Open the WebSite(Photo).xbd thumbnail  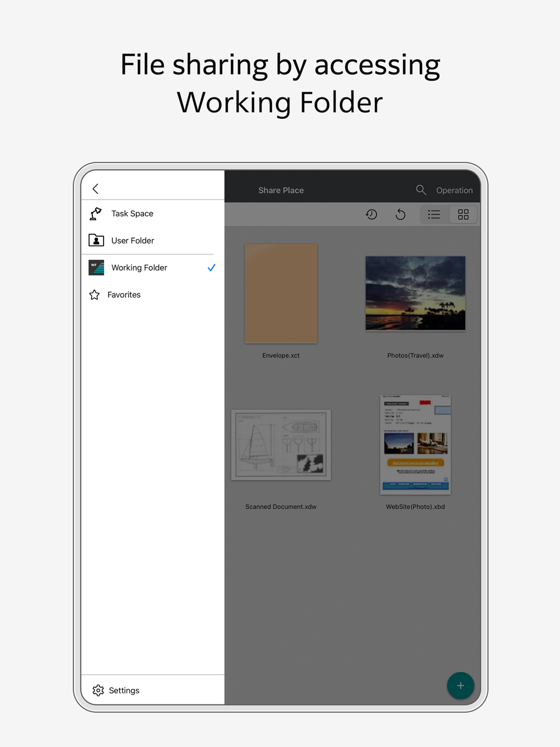click(416, 445)
